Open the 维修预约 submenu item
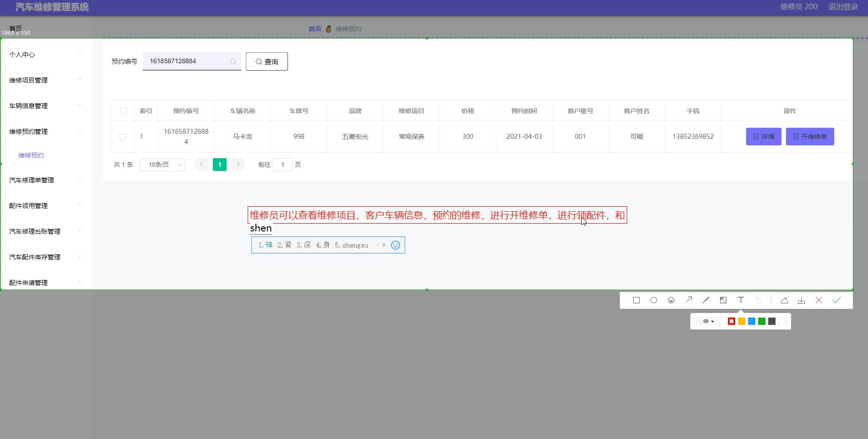The height and width of the screenshot is (439, 868). click(31, 155)
